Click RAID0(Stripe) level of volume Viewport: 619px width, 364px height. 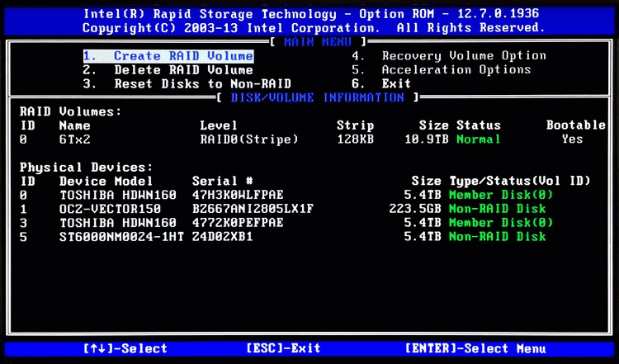tap(249, 139)
